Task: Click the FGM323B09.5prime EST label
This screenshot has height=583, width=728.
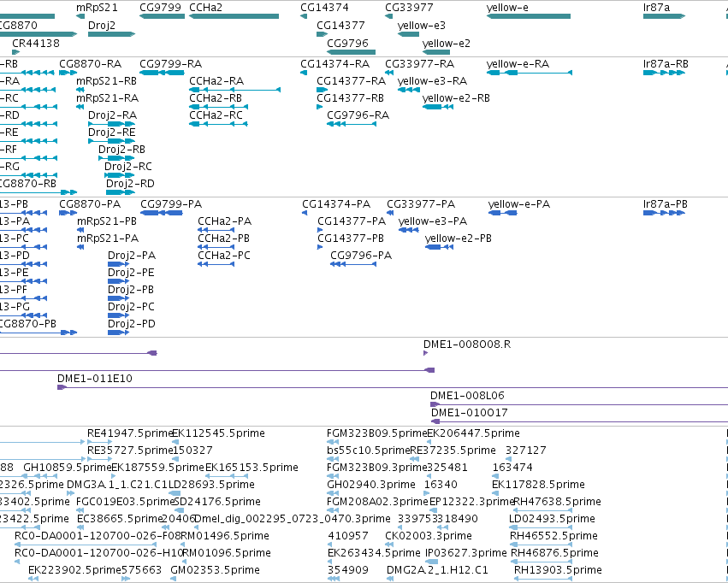Action: pos(376,433)
